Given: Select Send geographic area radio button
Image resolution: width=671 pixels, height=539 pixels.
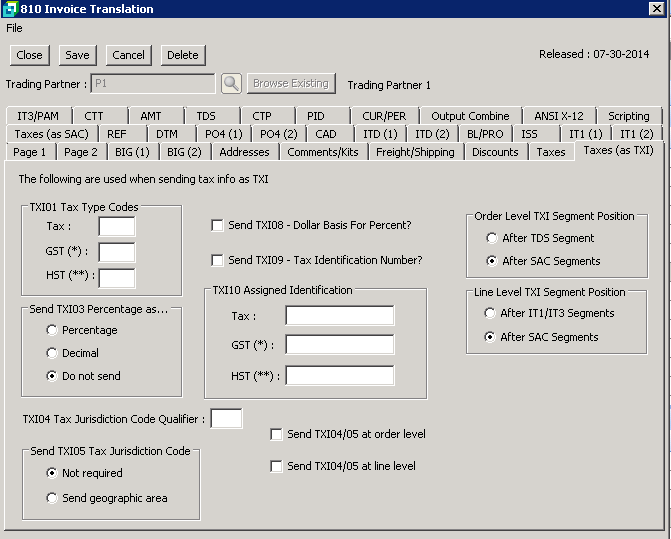Looking at the screenshot, I should (x=52, y=498).
